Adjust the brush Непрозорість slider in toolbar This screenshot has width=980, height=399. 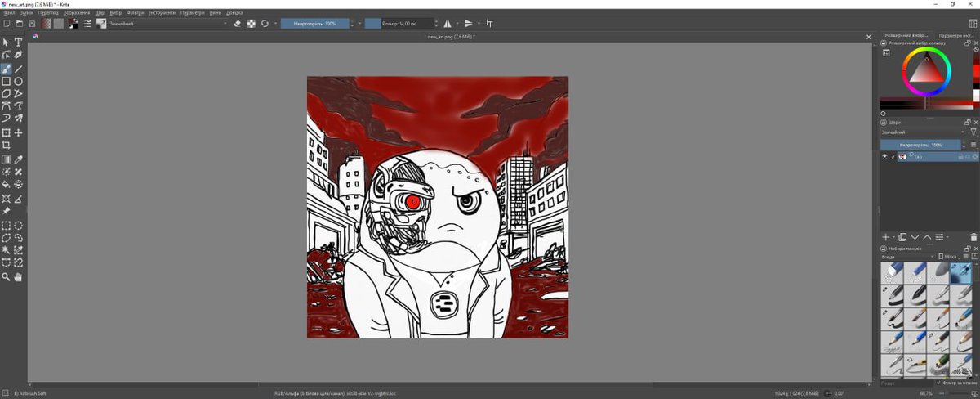click(x=314, y=24)
